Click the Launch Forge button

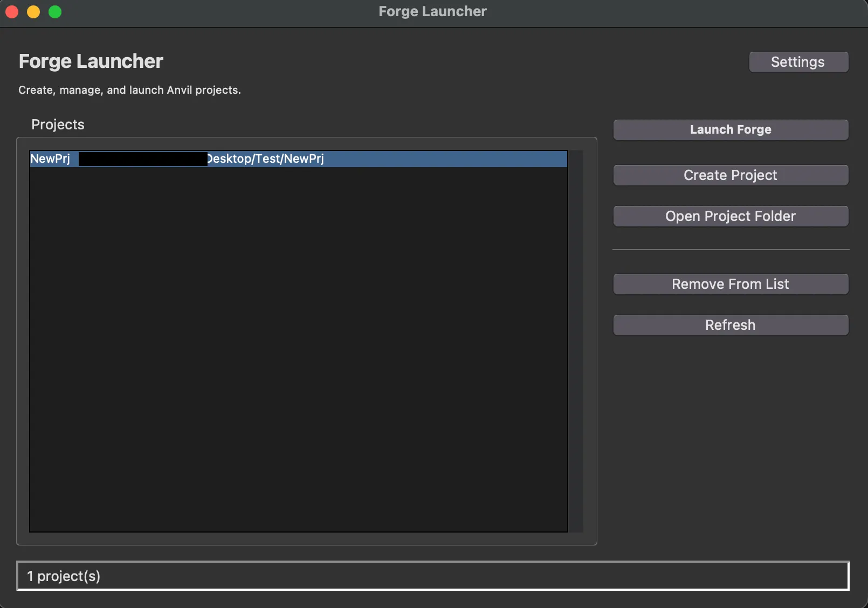[x=731, y=130]
